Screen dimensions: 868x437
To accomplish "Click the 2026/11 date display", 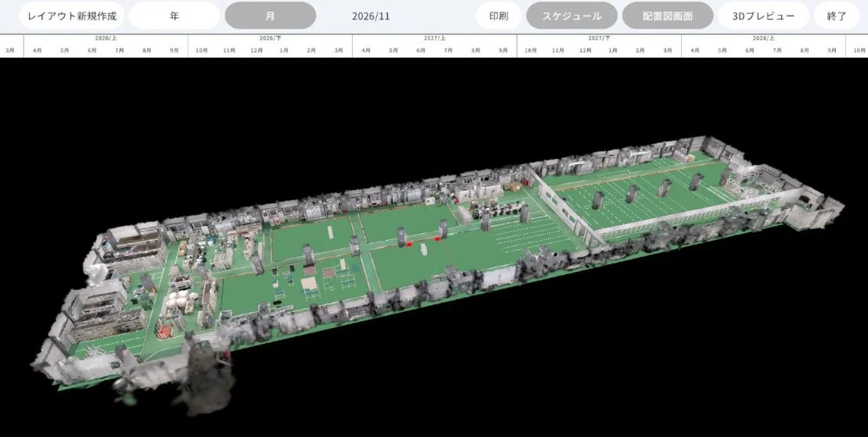I will 371,16.
